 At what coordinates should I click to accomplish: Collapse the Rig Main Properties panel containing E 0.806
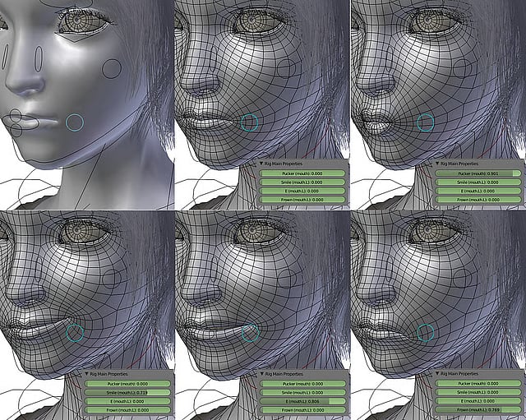click(262, 373)
